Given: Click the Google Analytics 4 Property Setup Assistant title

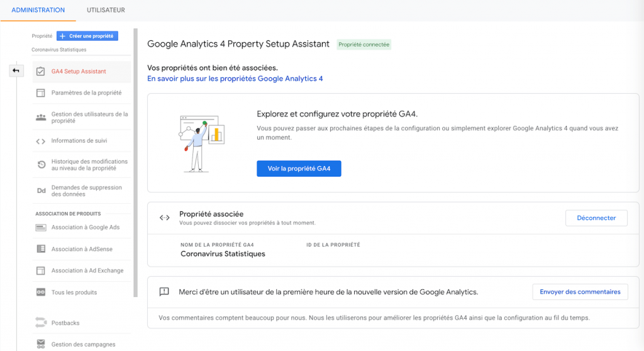Looking at the screenshot, I should pos(238,44).
